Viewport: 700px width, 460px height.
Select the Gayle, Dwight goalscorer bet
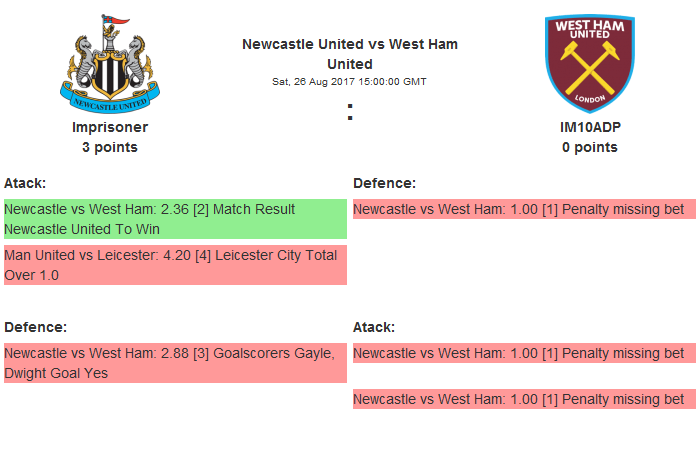(174, 363)
